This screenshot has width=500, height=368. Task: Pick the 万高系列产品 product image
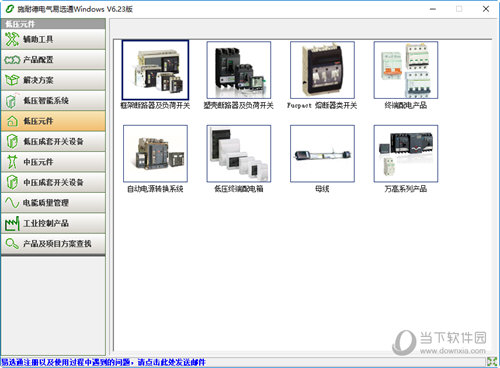point(406,154)
